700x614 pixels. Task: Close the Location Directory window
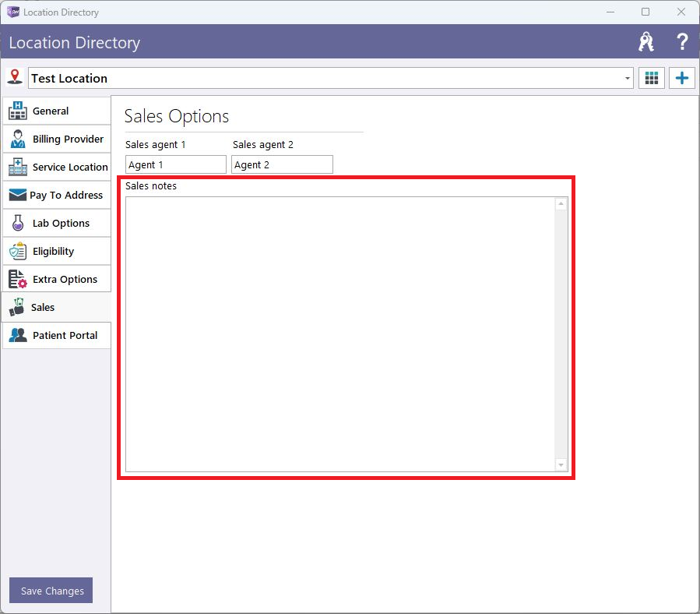[681, 12]
